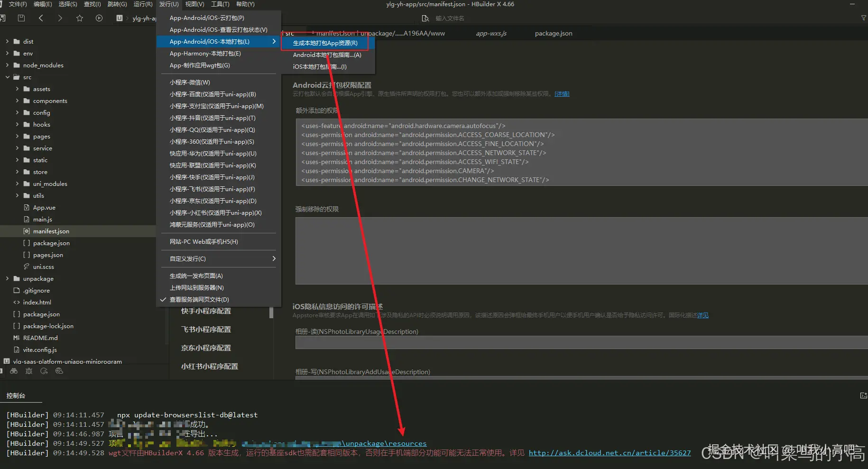This screenshot has height=469, width=868.
Task: Open the 运行(R) menu
Action: pos(143,4)
